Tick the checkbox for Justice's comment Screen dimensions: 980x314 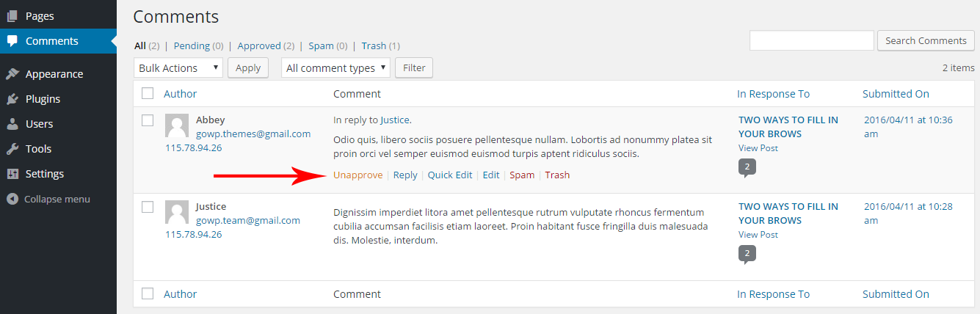point(148,207)
